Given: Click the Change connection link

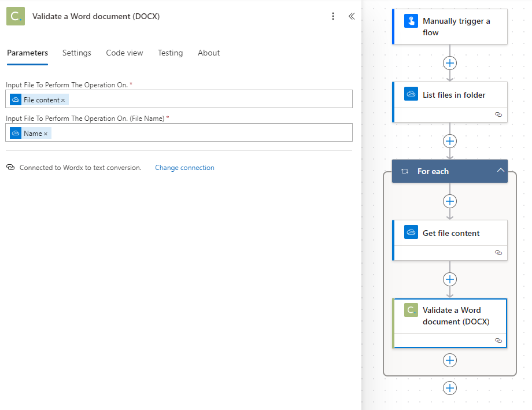Looking at the screenshot, I should coord(184,168).
